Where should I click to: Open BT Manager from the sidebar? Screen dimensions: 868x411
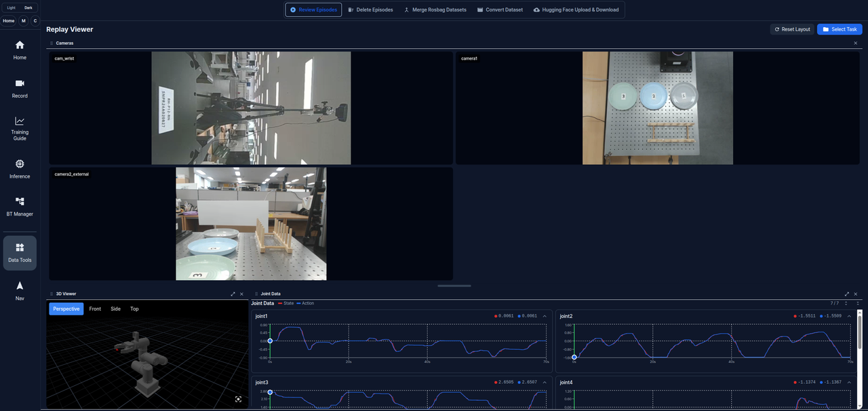coord(20,207)
